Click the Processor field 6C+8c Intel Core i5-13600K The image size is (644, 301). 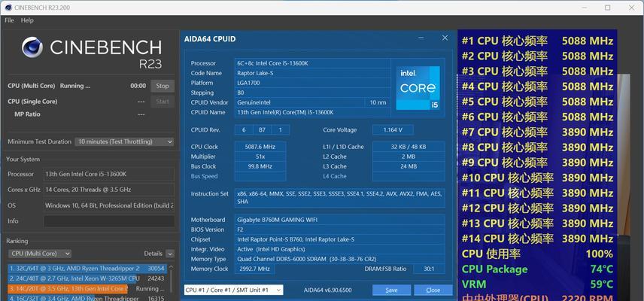tap(312, 63)
